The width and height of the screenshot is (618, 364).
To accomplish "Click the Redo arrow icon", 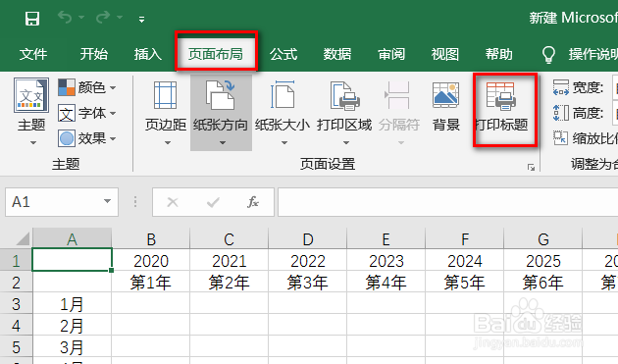I will 103,17.
